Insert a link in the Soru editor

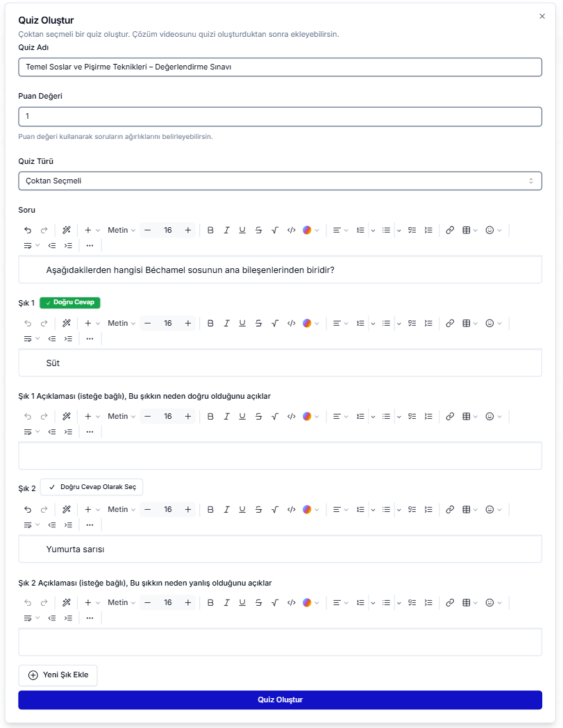[x=450, y=230]
